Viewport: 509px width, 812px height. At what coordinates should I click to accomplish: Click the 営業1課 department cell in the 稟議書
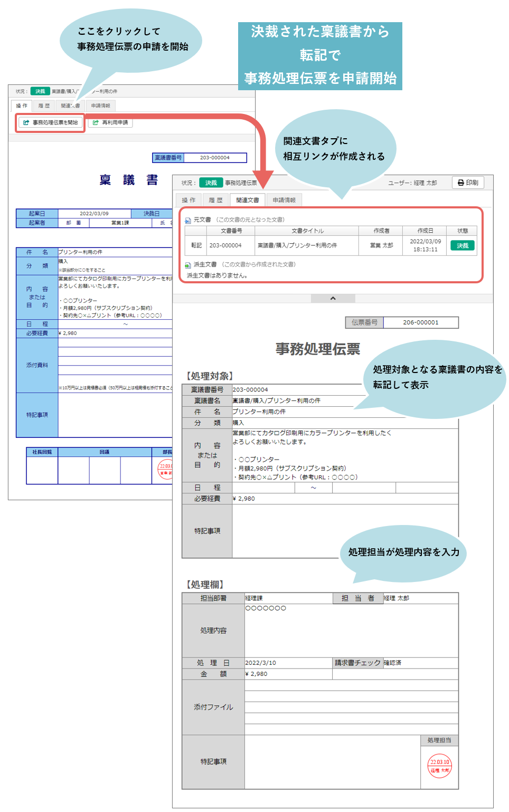(120, 223)
